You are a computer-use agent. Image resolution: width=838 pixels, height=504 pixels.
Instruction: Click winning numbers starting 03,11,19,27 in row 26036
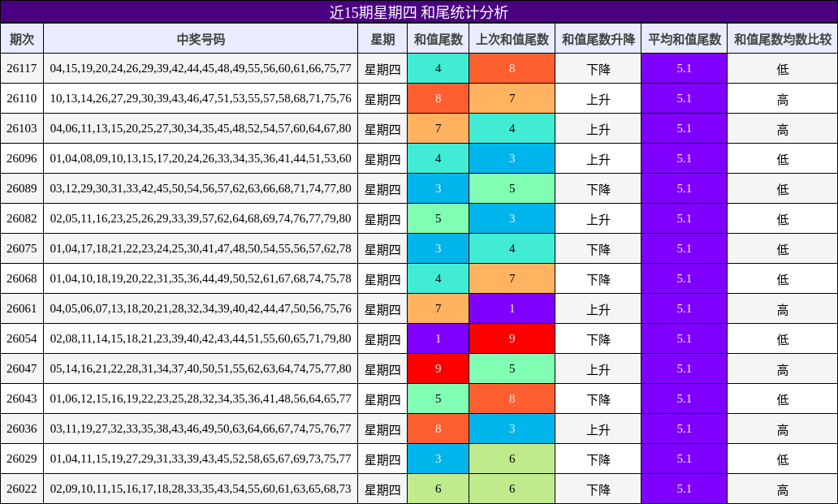(201, 429)
